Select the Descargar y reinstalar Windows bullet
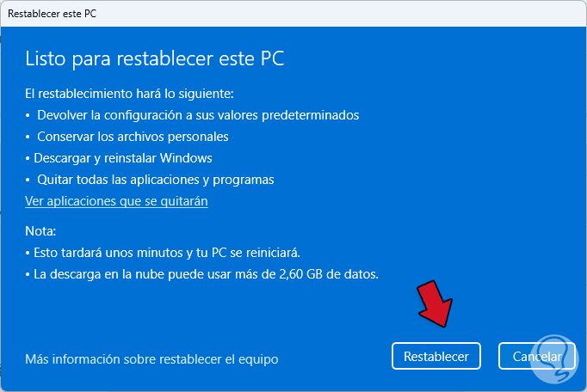The height and width of the screenshot is (392, 587). pyautogui.click(x=122, y=158)
